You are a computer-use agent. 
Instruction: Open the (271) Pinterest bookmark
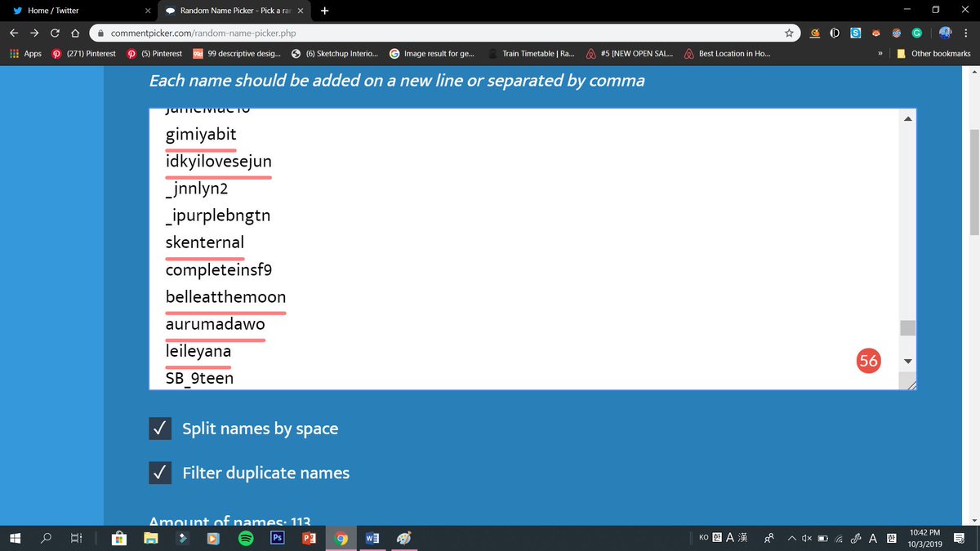tap(85, 54)
